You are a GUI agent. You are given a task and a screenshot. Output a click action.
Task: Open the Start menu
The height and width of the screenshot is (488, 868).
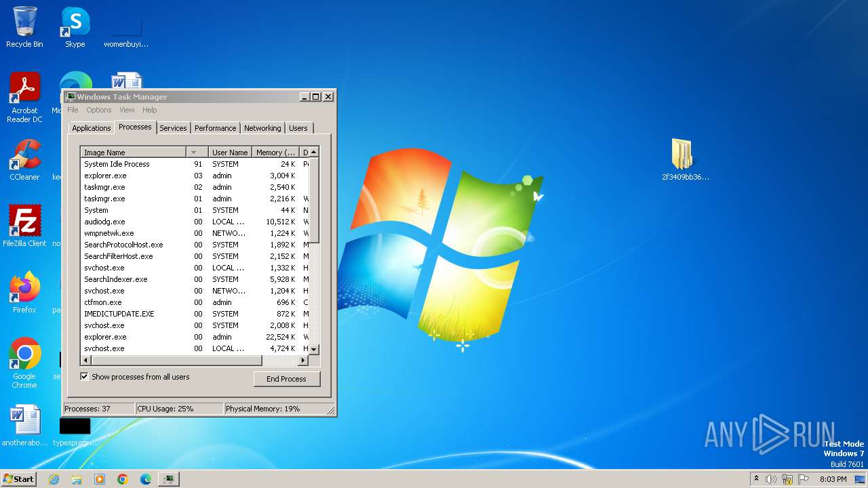tap(19, 479)
